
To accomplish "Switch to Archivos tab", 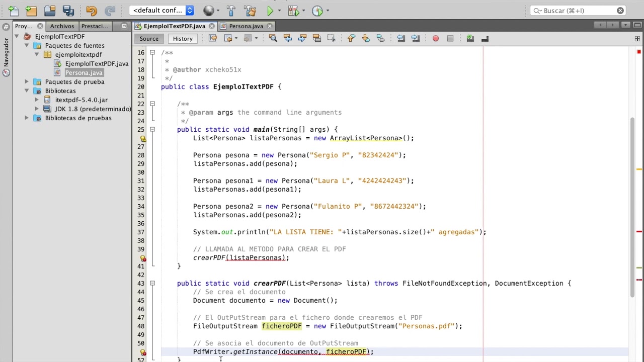I will [62, 26].
